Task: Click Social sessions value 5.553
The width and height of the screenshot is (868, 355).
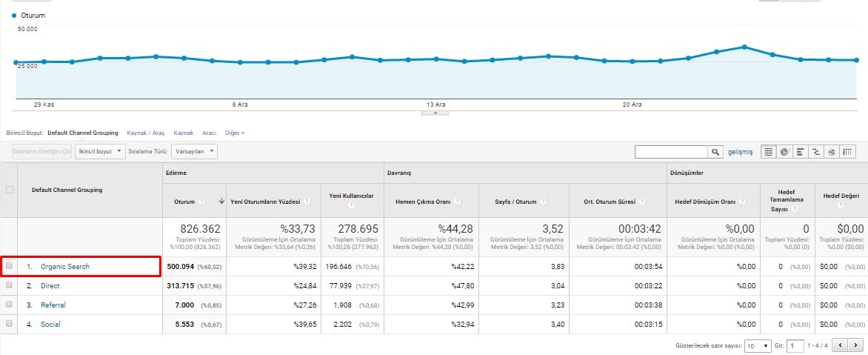Action: (x=184, y=324)
